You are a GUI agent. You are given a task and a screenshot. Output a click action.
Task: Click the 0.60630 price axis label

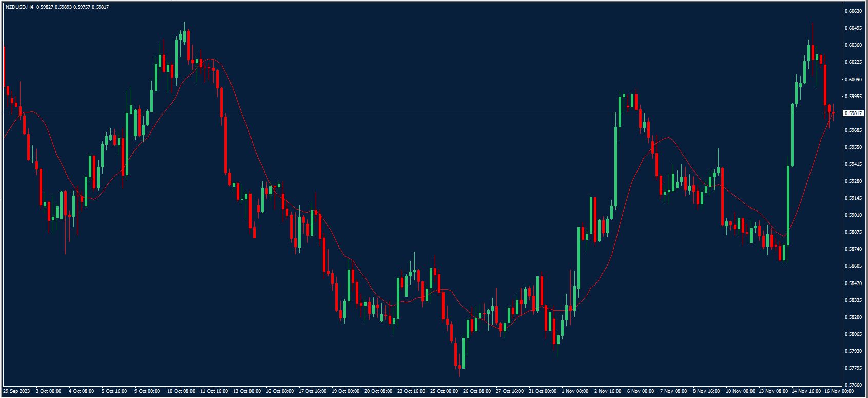(854, 11)
